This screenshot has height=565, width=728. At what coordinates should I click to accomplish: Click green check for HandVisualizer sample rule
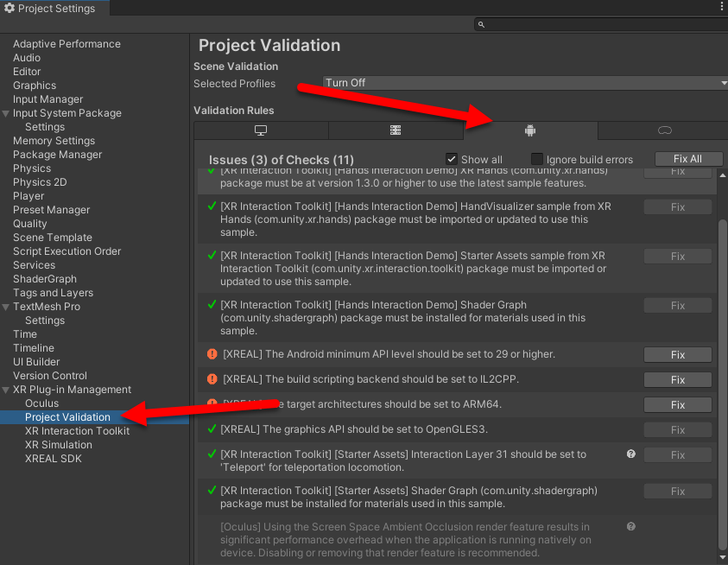pyautogui.click(x=212, y=206)
